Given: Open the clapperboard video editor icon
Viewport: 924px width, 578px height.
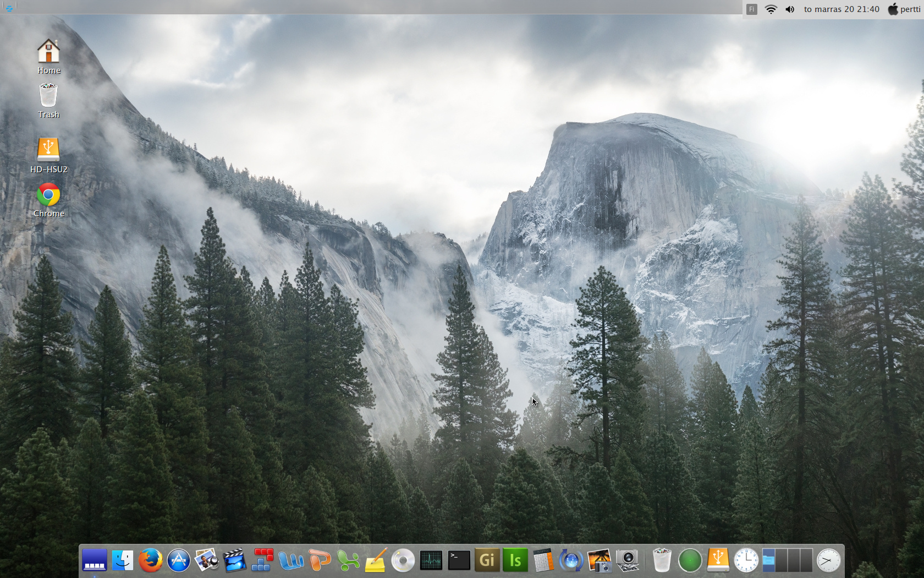Looking at the screenshot, I should point(234,560).
